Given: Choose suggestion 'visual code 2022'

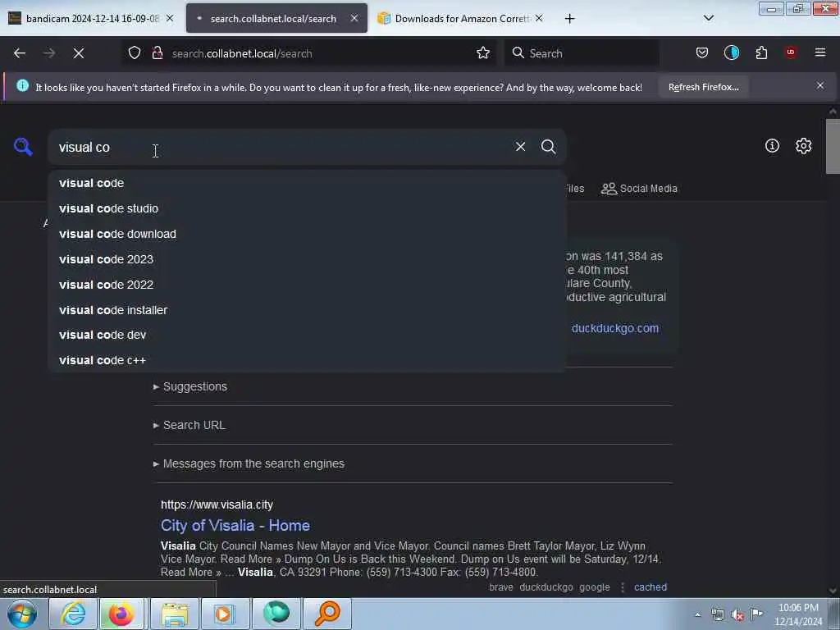Looking at the screenshot, I should [307, 285].
